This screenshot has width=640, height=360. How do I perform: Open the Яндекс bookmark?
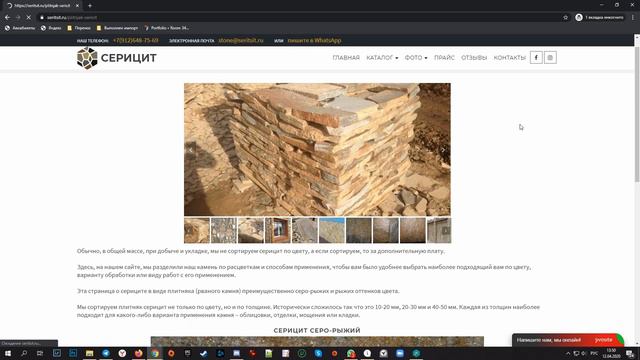point(51,28)
